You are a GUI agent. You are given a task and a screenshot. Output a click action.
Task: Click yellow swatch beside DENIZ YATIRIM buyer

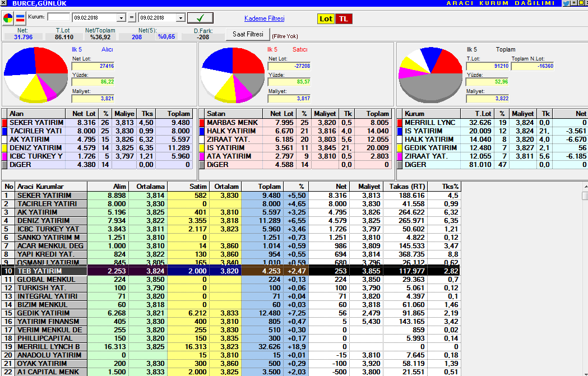[x=4, y=148]
